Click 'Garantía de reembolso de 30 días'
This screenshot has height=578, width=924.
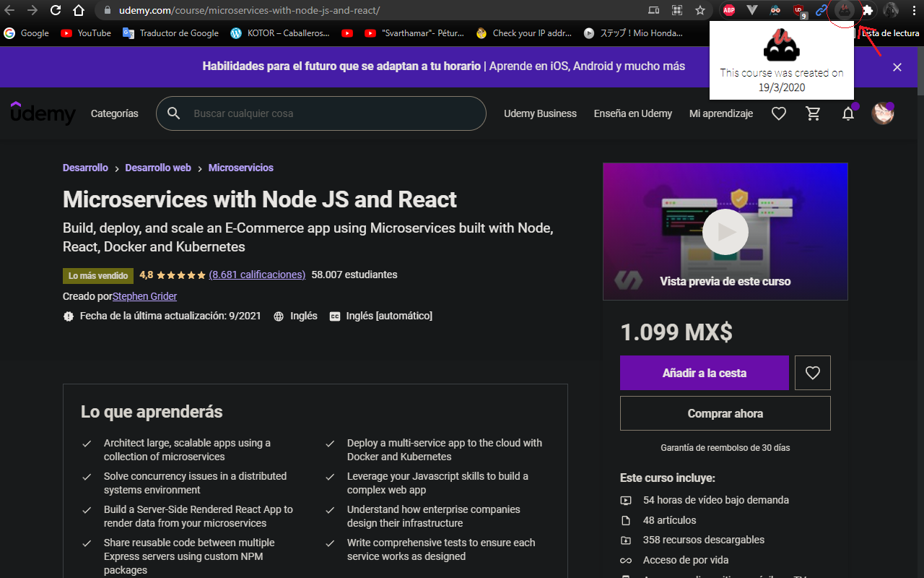click(x=725, y=448)
